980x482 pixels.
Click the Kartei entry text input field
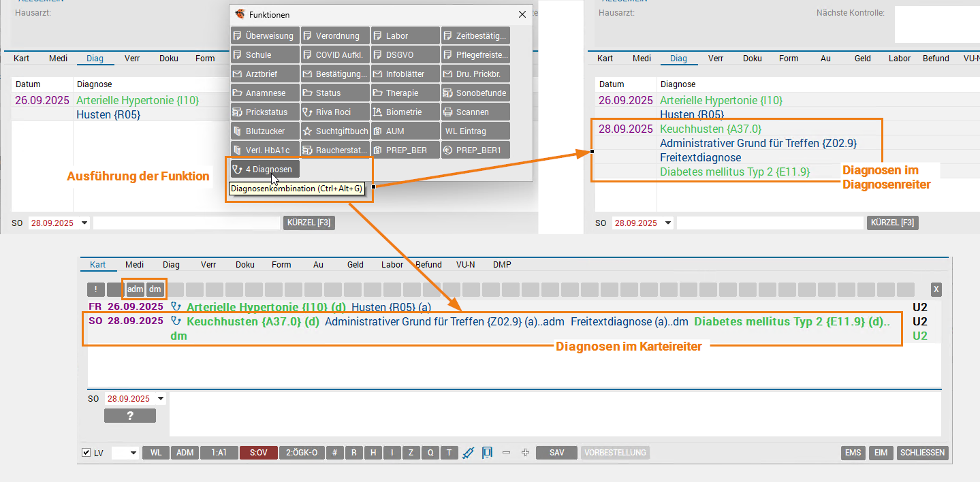point(554,414)
